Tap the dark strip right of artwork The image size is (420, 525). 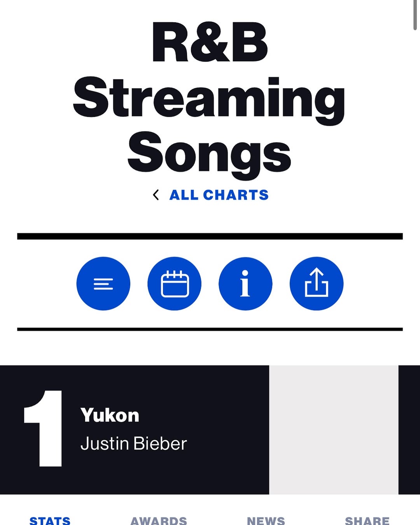point(409,430)
